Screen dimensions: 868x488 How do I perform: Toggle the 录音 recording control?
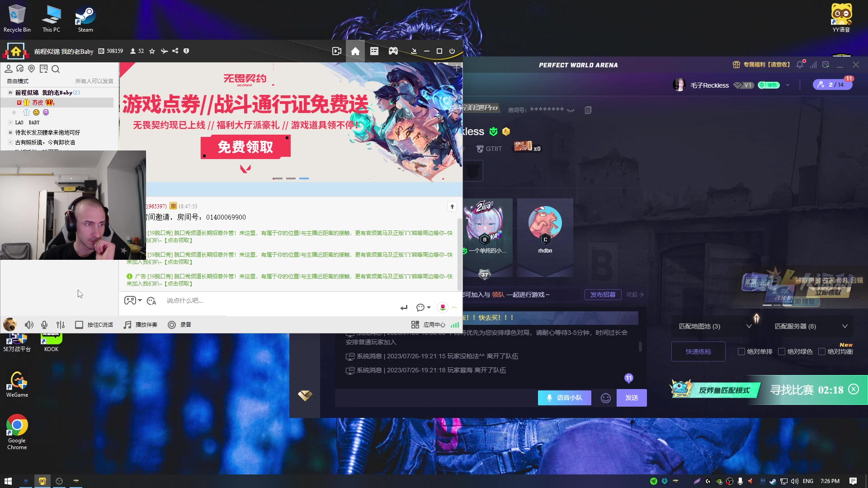point(179,325)
